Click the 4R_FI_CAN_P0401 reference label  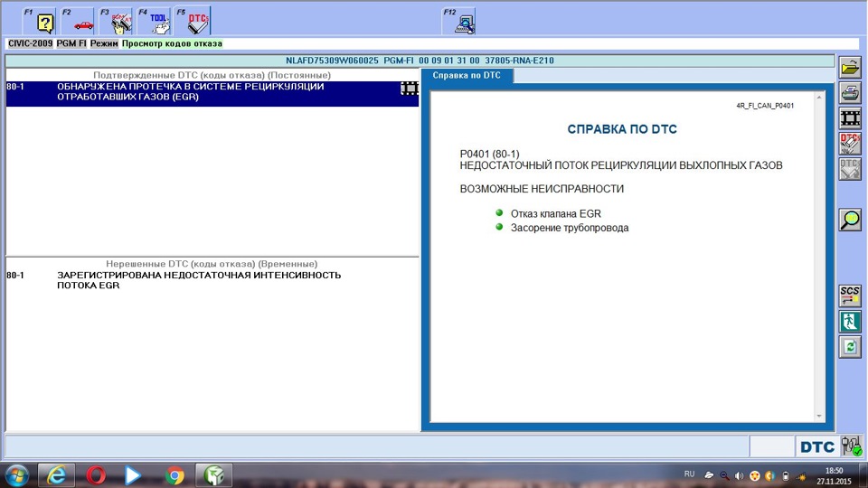click(x=765, y=106)
